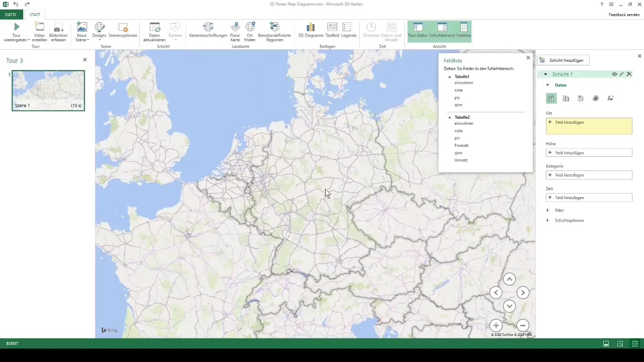The image size is (644, 362).
Task: Collapse the Schicht 1 layer
Action: 545,74
